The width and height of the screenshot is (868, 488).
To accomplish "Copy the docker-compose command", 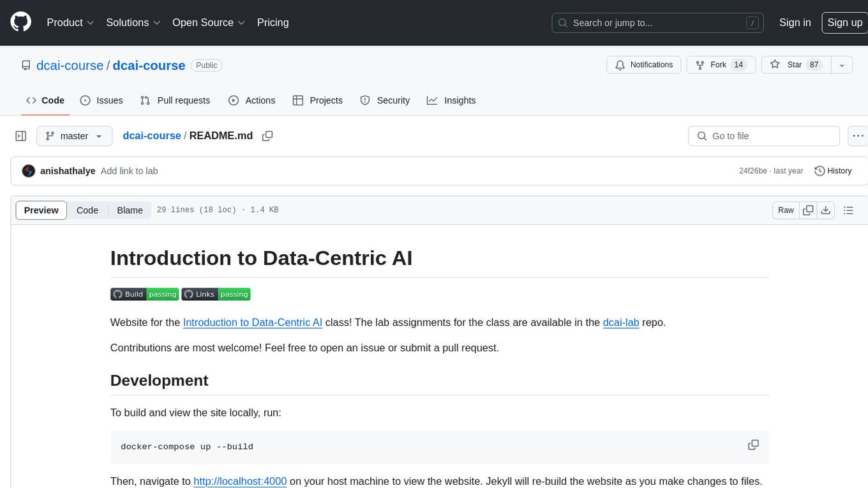I will (753, 445).
